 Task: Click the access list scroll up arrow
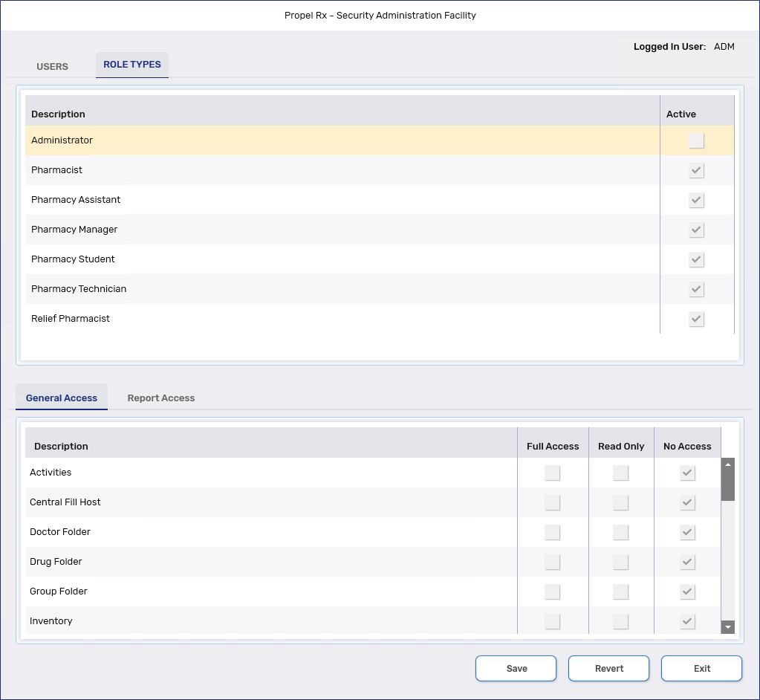point(727,464)
